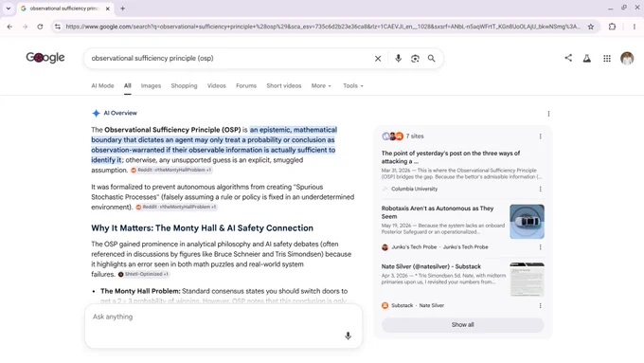Image resolution: width=644 pixels, height=363 pixels.
Task: Close the observational sufficiency principle tab
Action: coord(108,9)
